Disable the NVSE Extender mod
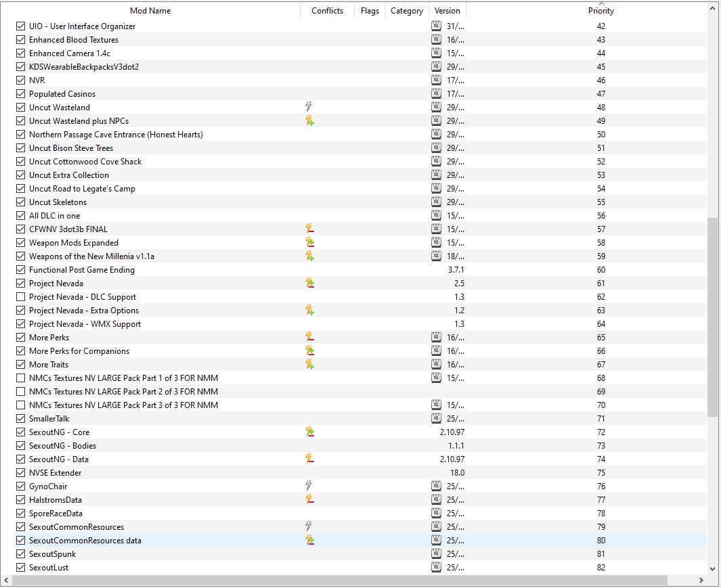721x588 pixels. [21, 472]
